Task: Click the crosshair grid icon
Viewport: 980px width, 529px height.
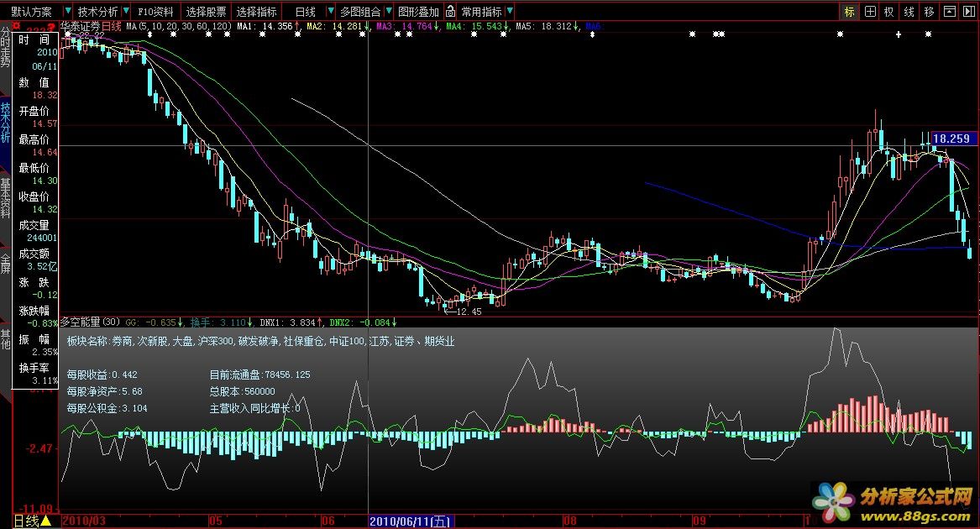Action: point(870,12)
